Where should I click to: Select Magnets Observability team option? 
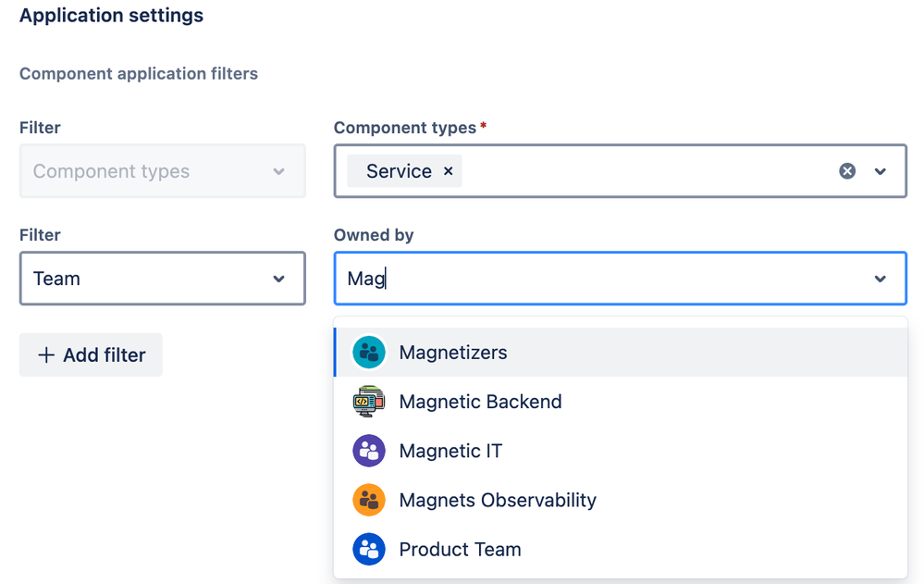tap(498, 501)
